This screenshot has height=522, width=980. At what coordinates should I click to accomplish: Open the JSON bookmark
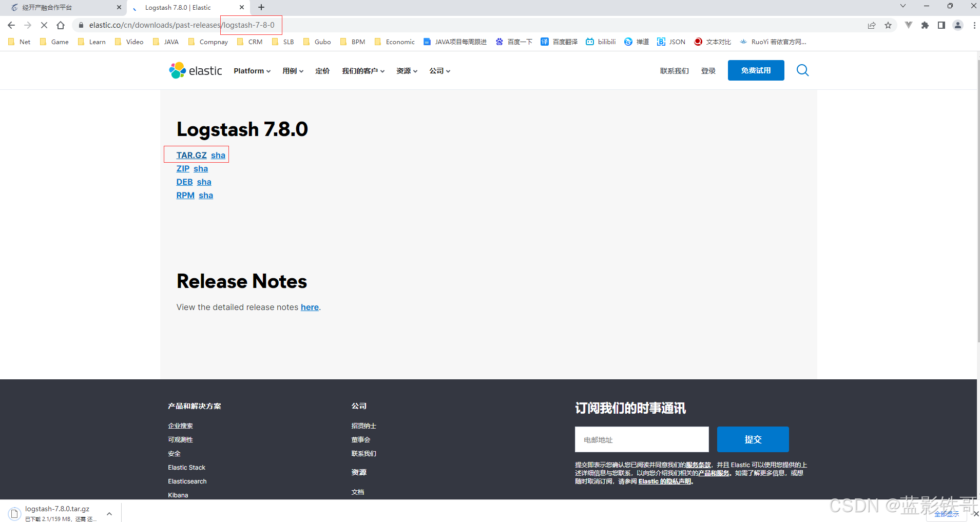point(671,42)
